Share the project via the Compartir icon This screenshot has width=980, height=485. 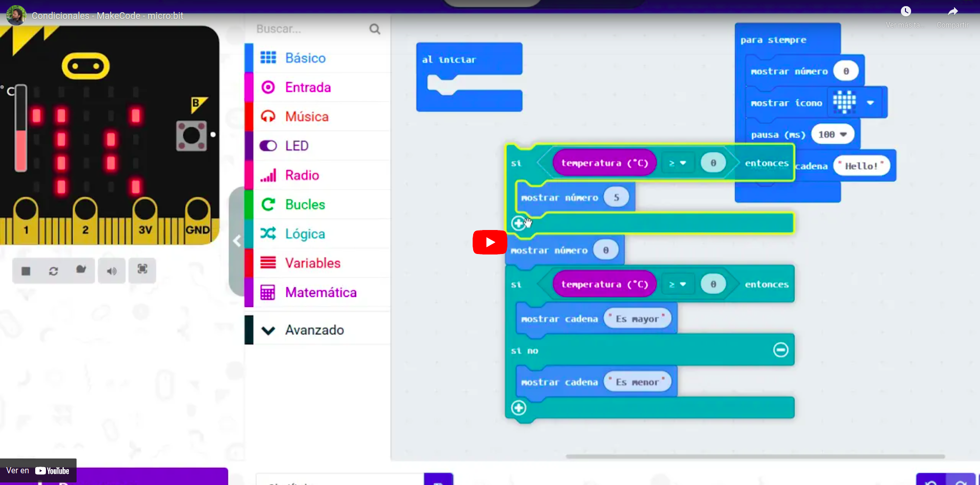tap(953, 11)
